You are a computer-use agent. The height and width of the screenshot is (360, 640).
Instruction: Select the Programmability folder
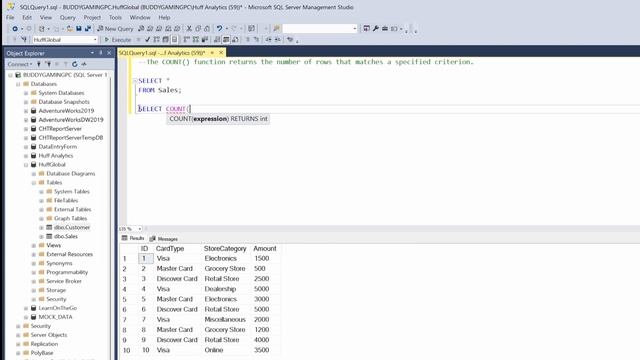pyautogui.click(x=67, y=272)
